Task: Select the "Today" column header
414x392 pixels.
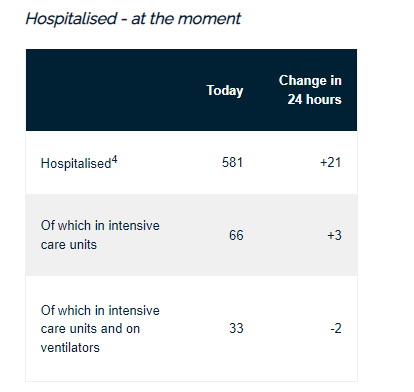Action: 225,90
